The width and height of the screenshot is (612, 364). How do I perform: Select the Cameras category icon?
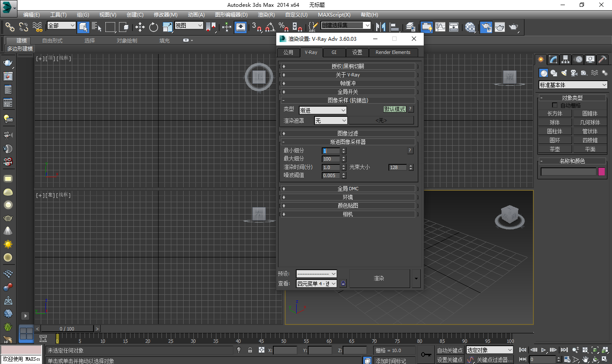point(574,73)
